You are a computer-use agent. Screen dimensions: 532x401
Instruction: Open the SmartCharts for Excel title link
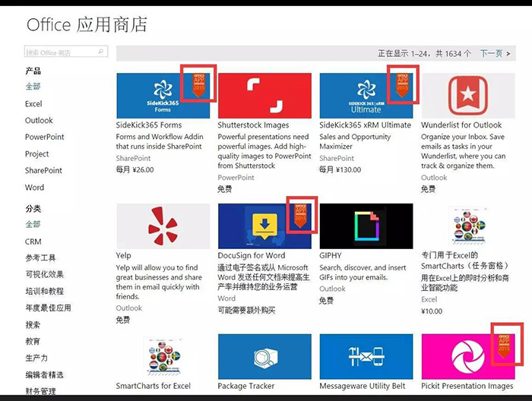pyautogui.click(x=153, y=386)
